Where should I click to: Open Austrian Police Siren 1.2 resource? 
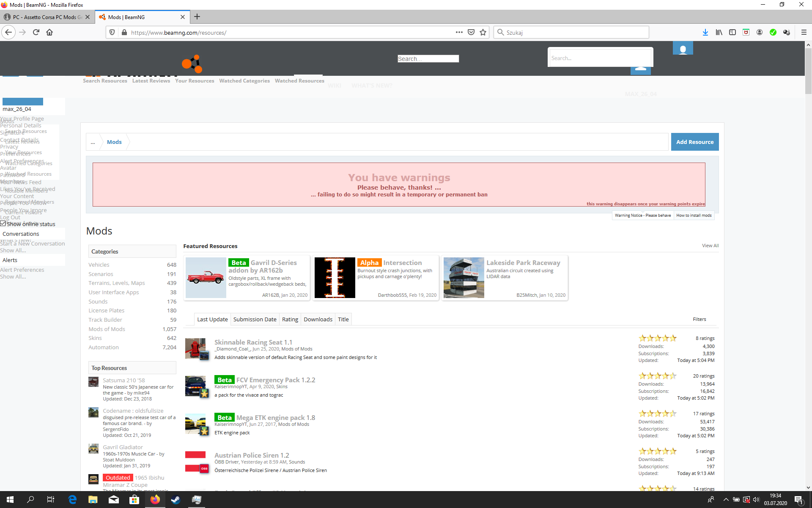click(252, 455)
